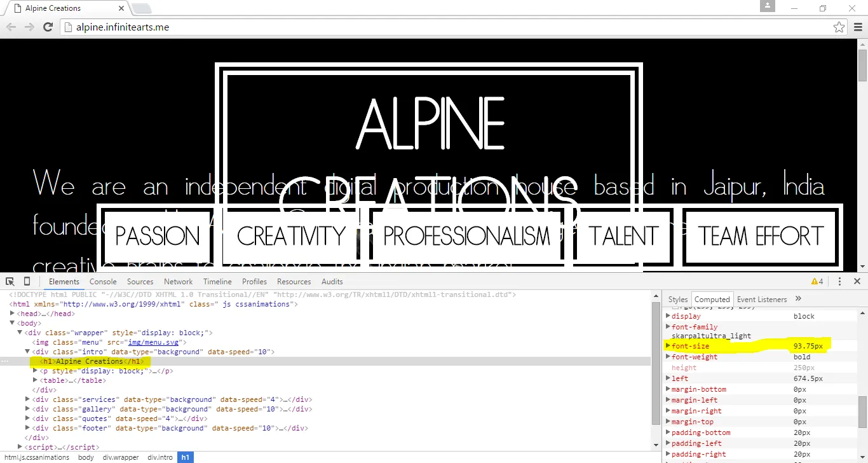Image resolution: width=868 pixels, height=463 pixels.
Task: Bookmark this page with the star icon
Action: pos(839,27)
